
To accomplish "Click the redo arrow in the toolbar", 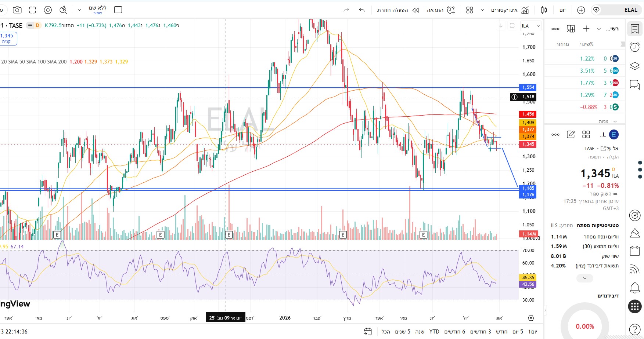I will [346, 10].
